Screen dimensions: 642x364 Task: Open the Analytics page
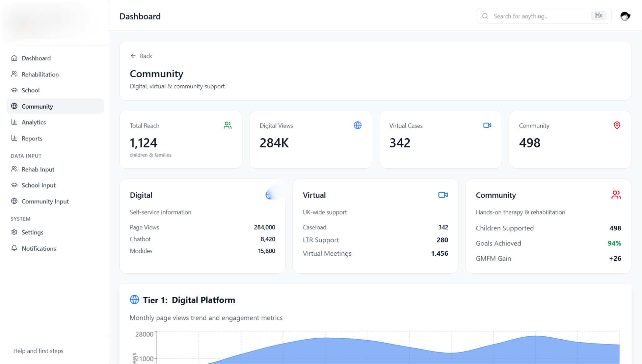click(33, 122)
